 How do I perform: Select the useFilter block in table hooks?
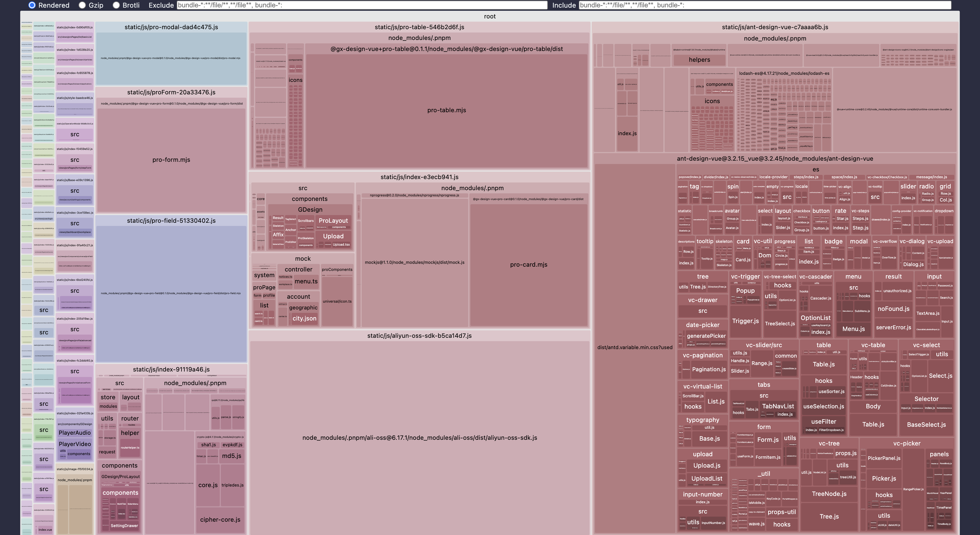tap(823, 422)
